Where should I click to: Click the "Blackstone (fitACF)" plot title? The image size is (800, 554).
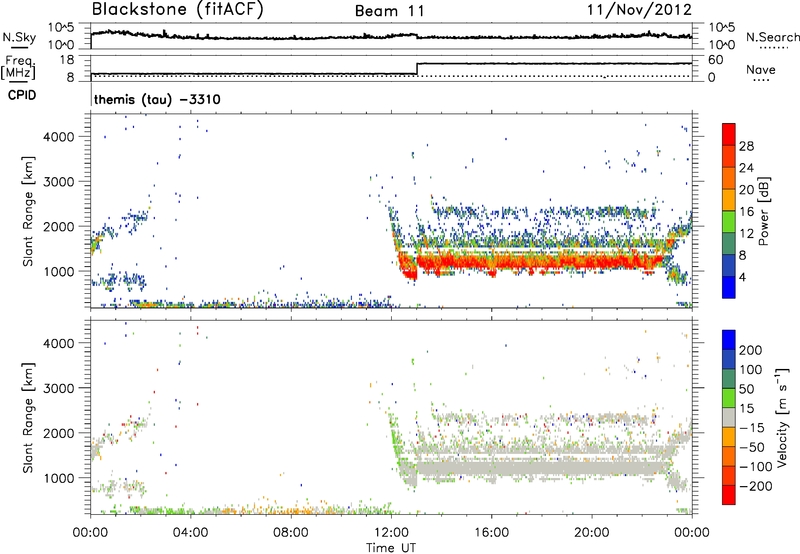(177, 9)
